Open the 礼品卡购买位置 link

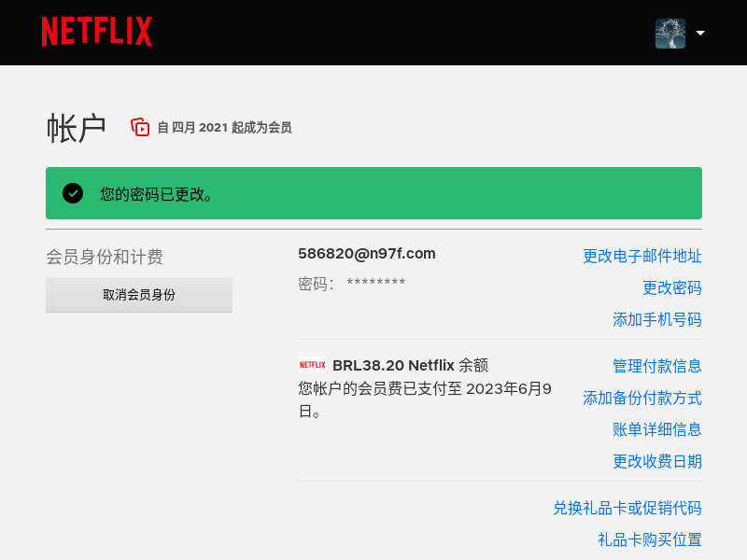pyautogui.click(x=650, y=540)
